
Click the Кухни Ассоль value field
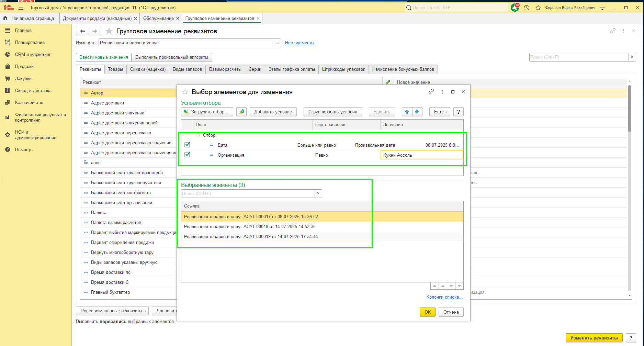click(422, 155)
